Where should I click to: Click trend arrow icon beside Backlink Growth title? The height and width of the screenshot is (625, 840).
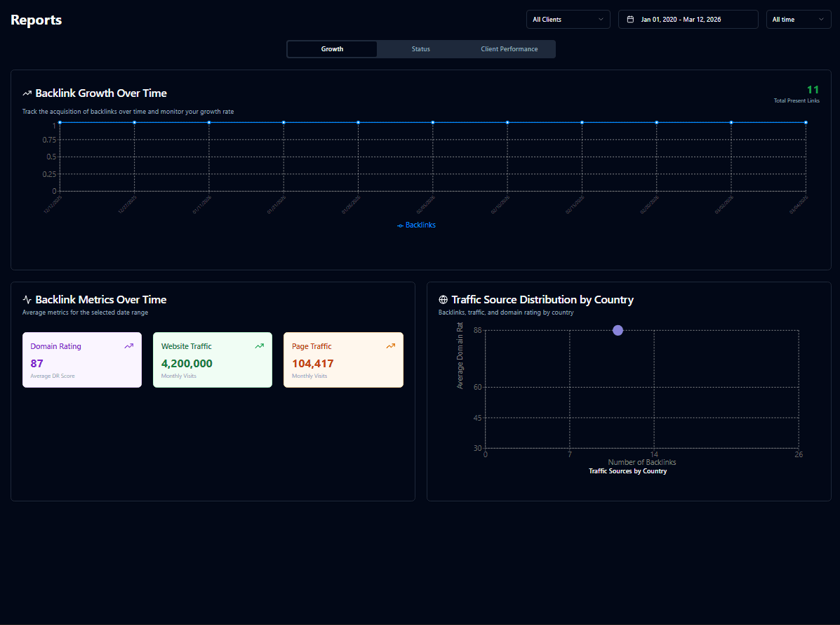coord(27,93)
